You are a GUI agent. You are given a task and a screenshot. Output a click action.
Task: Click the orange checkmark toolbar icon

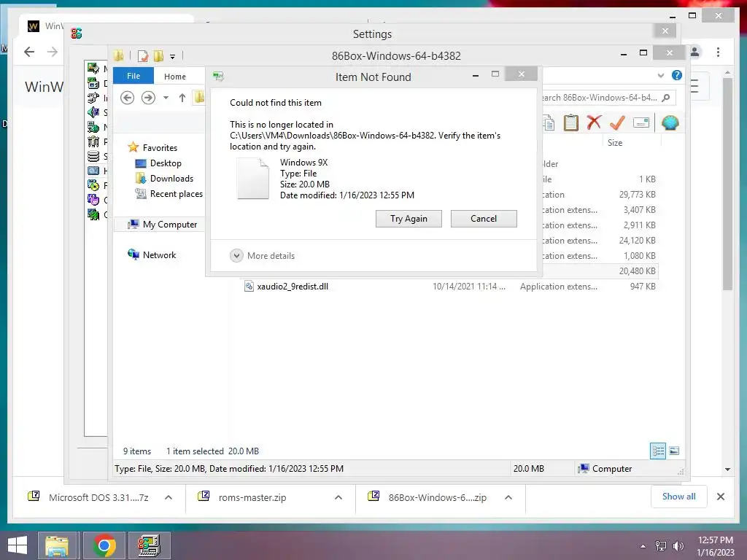[x=617, y=122]
